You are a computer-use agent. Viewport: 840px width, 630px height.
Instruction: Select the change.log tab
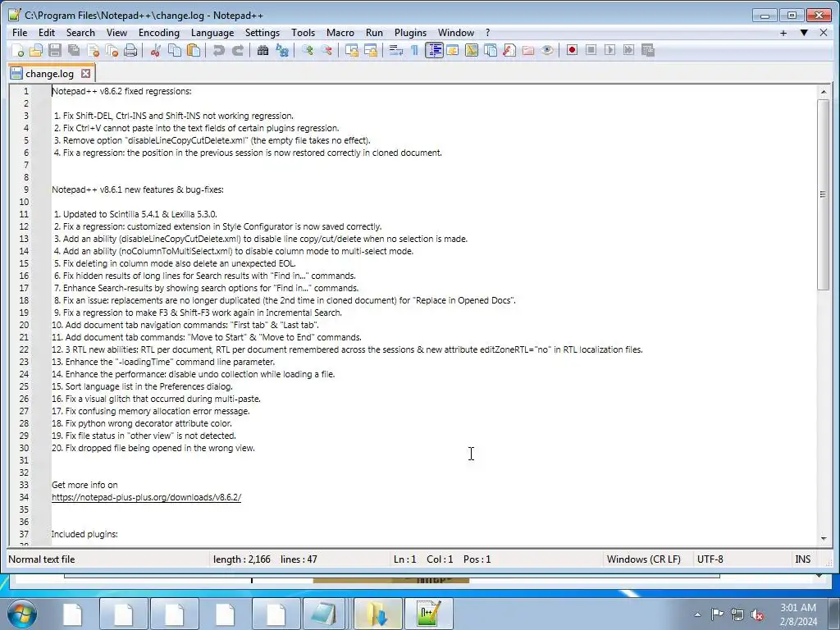49,73
